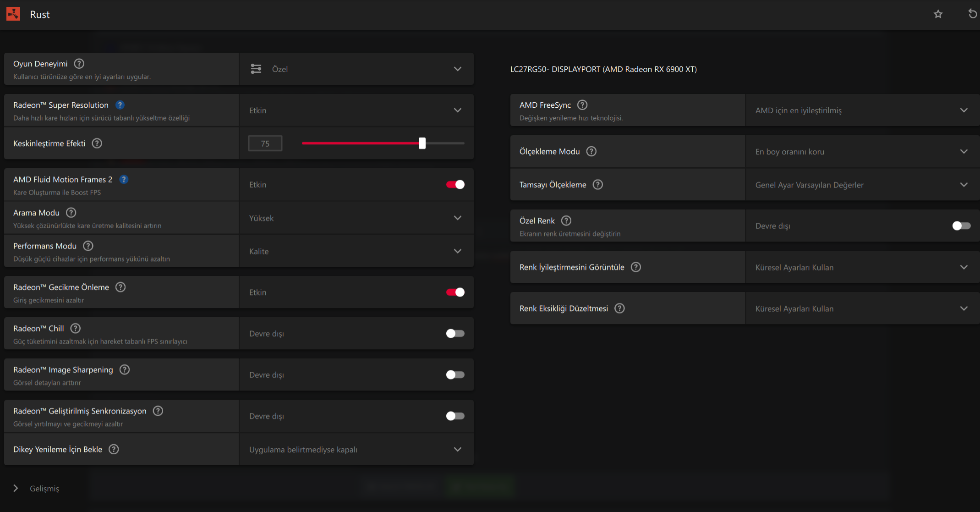Viewport: 980px width, 512px height.
Task: Open AMD FreeSync dropdown
Action: [x=863, y=110]
